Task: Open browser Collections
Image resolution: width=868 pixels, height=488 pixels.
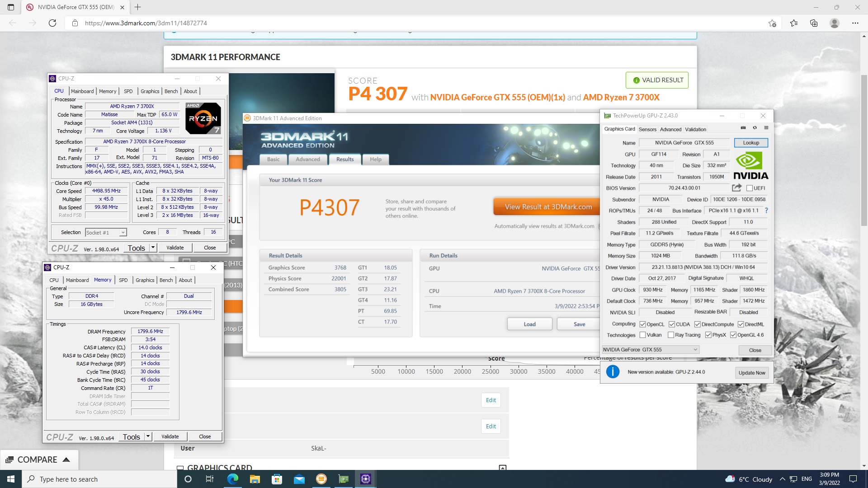Action: pos(814,23)
